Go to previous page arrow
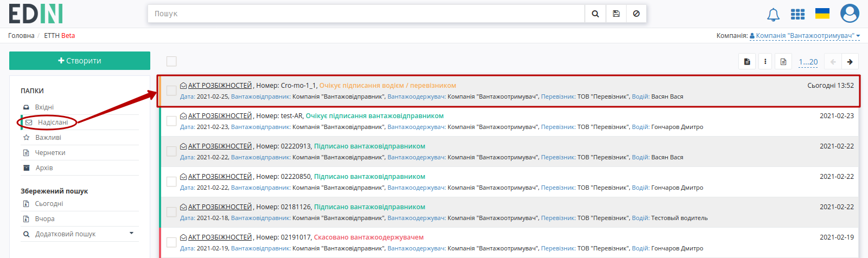The height and width of the screenshot is (258, 868). pos(833,62)
